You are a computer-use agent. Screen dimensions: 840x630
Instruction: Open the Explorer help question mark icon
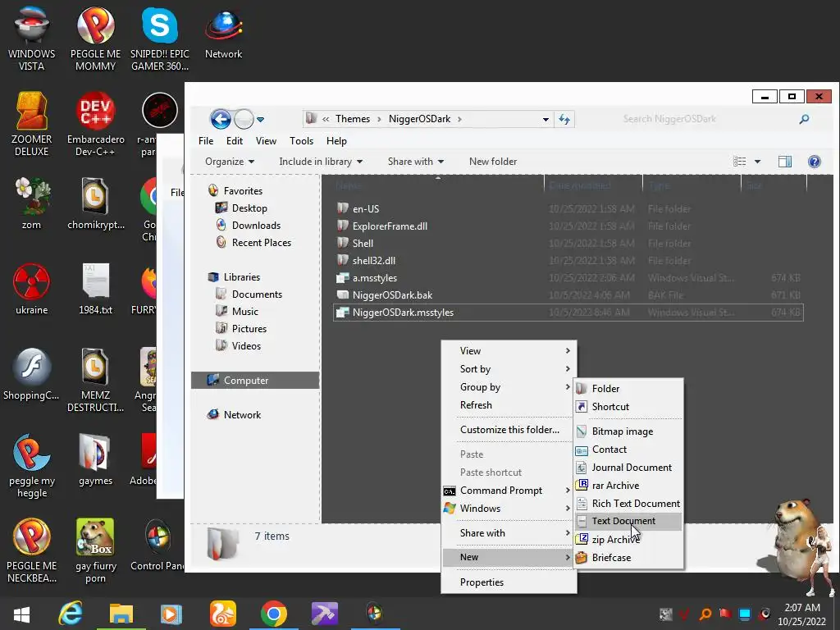814,162
